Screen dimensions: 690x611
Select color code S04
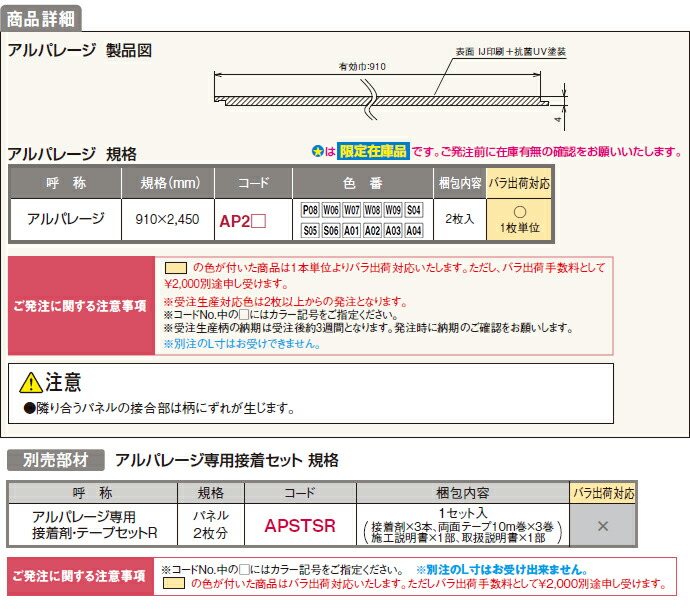[x=414, y=210]
